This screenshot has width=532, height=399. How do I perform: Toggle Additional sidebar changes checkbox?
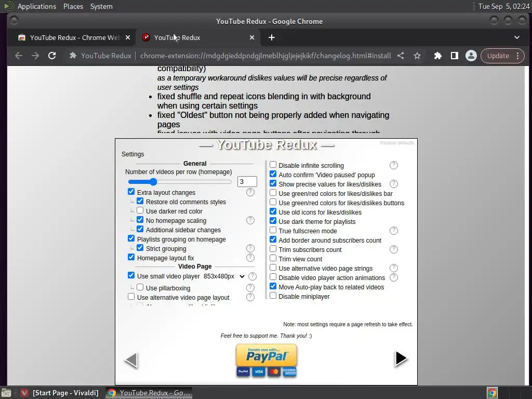[x=140, y=229]
